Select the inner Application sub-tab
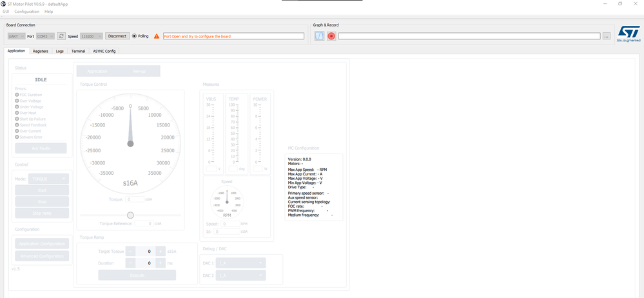The height and width of the screenshot is (298, 644). [x=97, y=71]
